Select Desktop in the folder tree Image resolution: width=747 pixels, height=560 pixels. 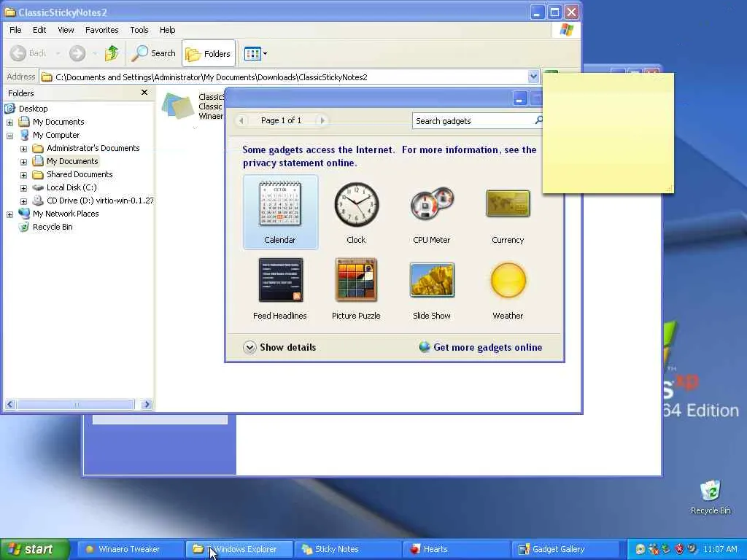tap(33, 109)
